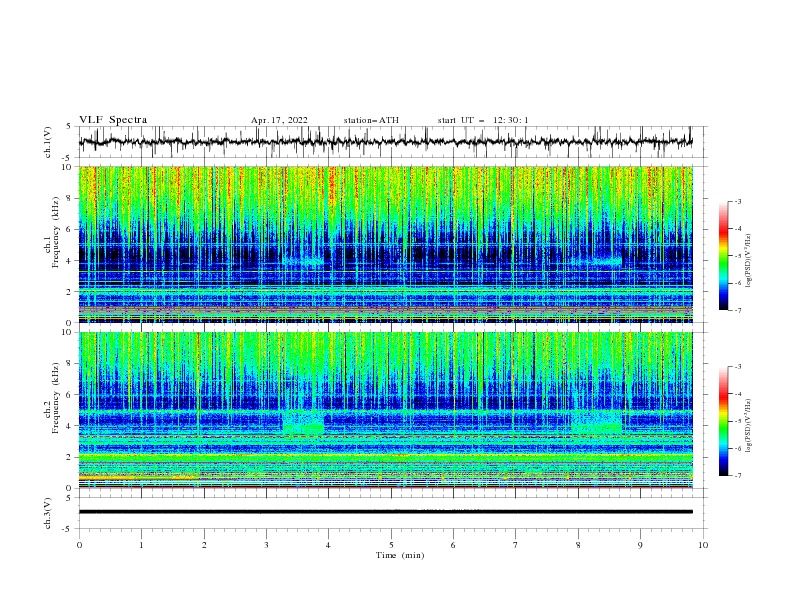Click time axis tick label "2"

204,545
